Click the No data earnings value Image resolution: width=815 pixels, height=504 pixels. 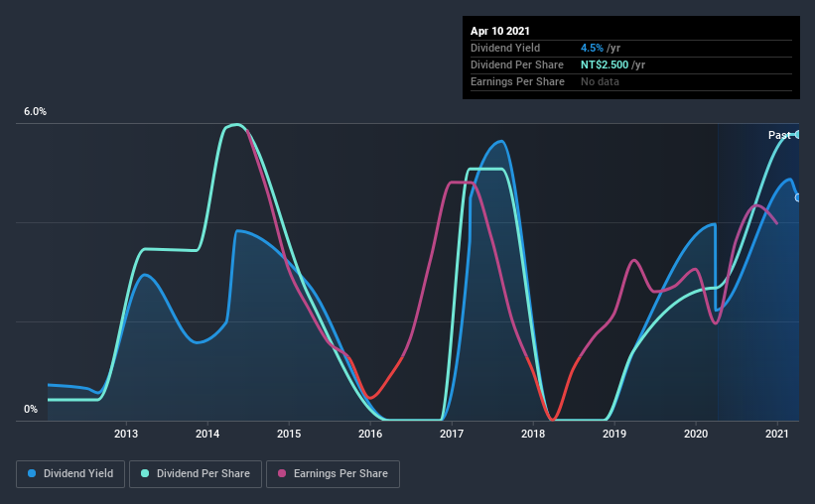(x=600, y=81)
